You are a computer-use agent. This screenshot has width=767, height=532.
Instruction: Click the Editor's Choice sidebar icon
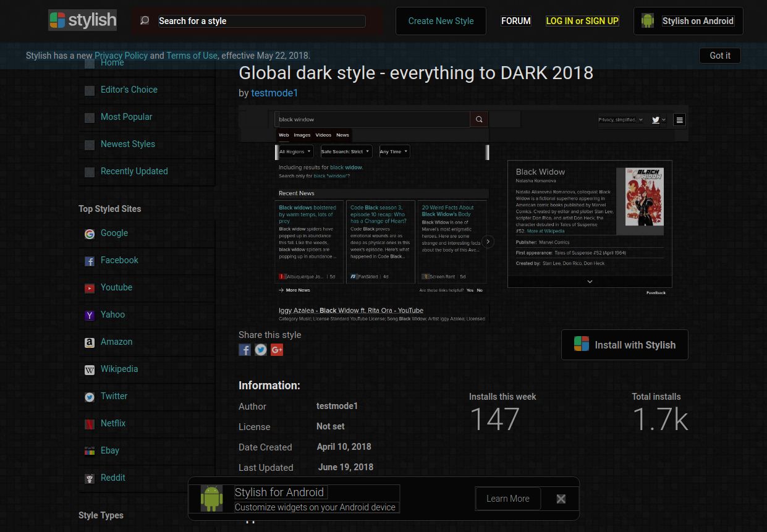click(x=90, y=90)
